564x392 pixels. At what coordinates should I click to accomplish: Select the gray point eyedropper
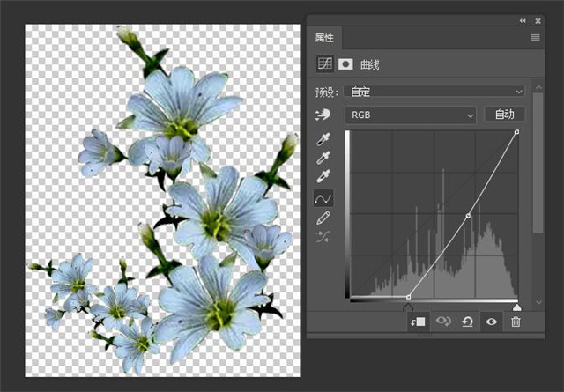(x=323, y=159)
